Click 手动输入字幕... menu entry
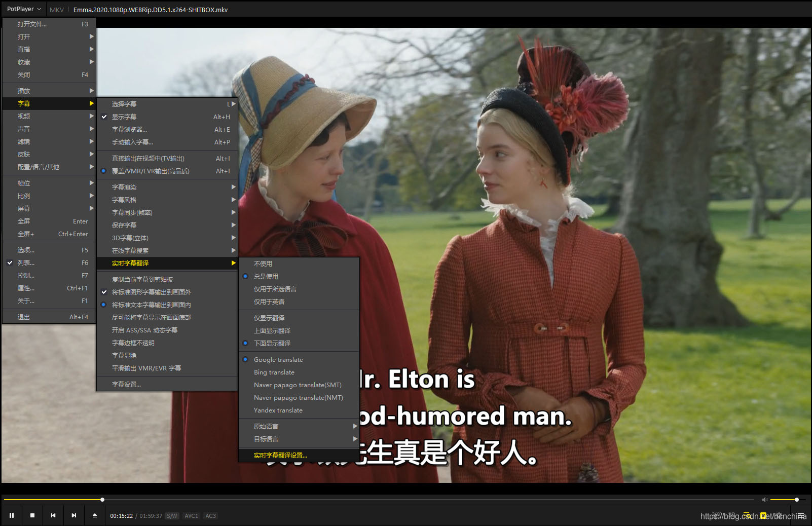This screenshot has height=526, width=812. coord(167,142)
